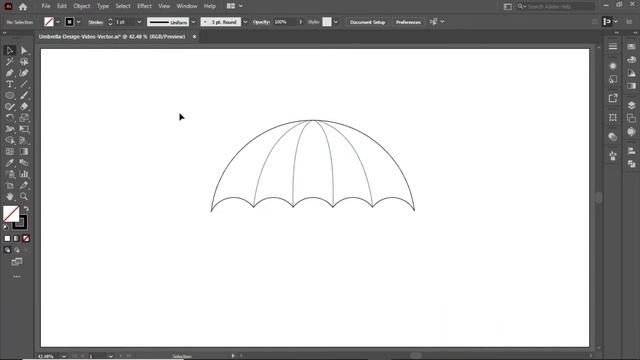This screenshot has height=360, width=640.
Task: Set paint mode to Gradient
Action: [16, 238]
